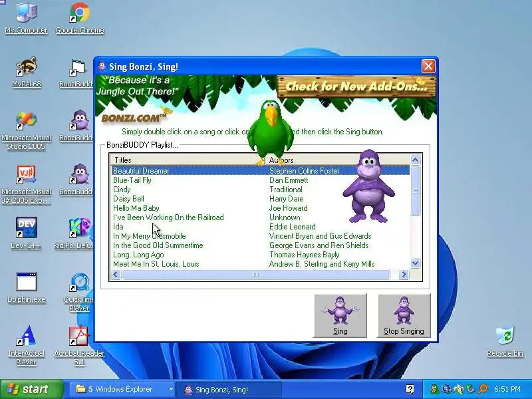The image size is (532, 399).
Task: Select the song Cindy
Action: [122, 190]
